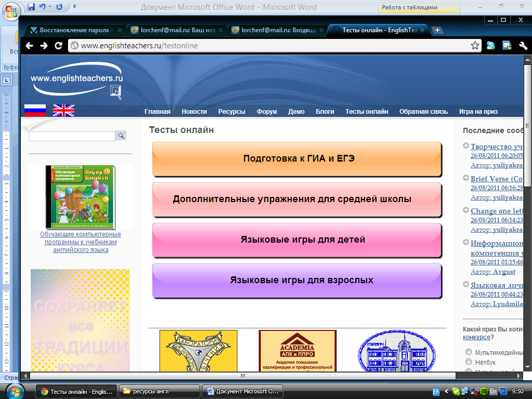Switch to the Ваш нов mail.ru tab
This screenshot has height=399, width=532.
[x=177, y=30]
